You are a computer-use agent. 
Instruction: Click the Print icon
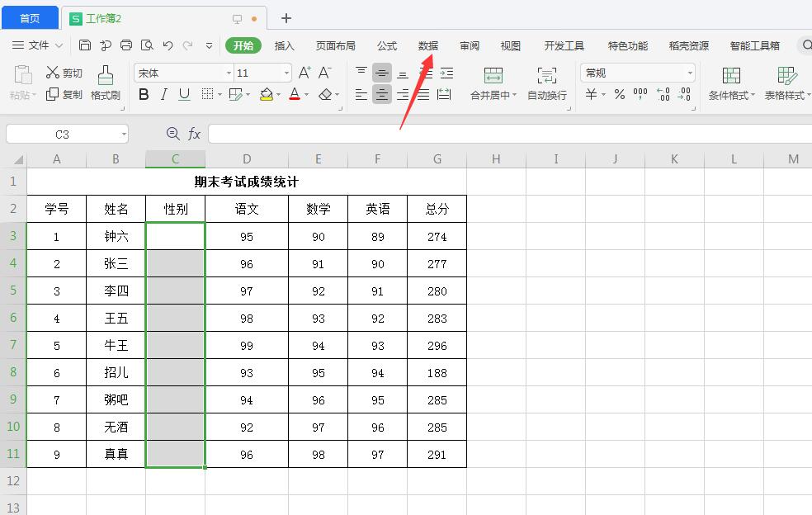(128, 45)
